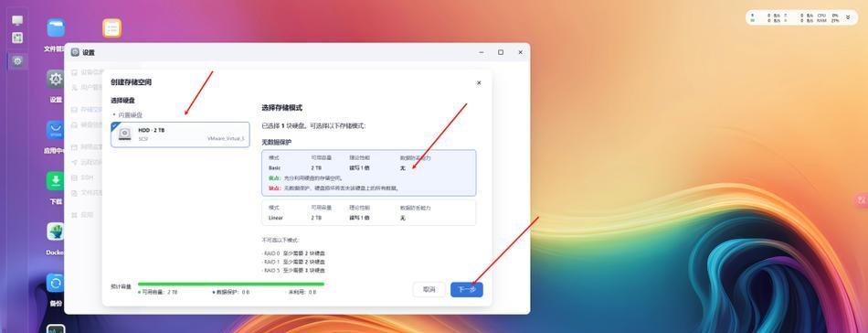The image size is (868, 333).
Task: Click the 取消 cancel button
Action: [429, 289]
